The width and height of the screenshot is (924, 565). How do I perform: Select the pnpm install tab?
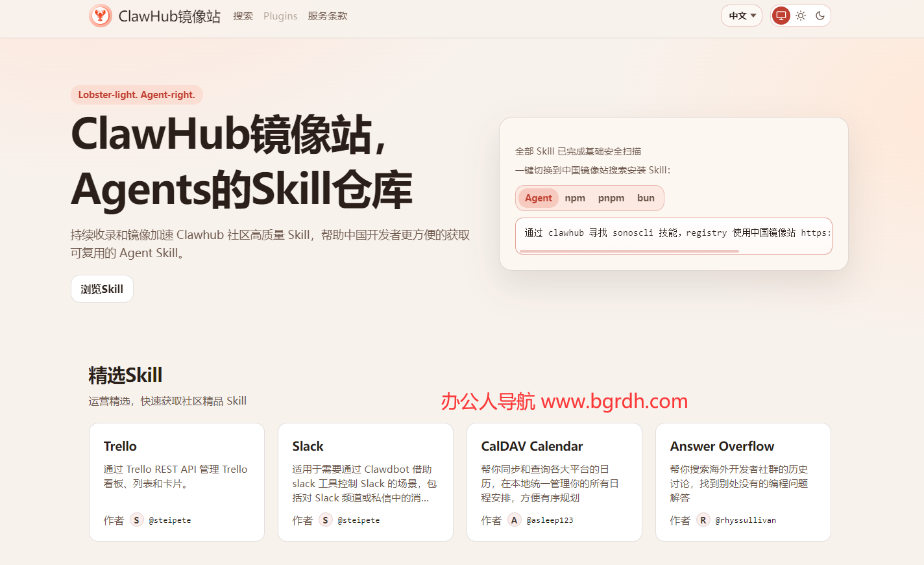pyautogui.click(x=611, y=198)
